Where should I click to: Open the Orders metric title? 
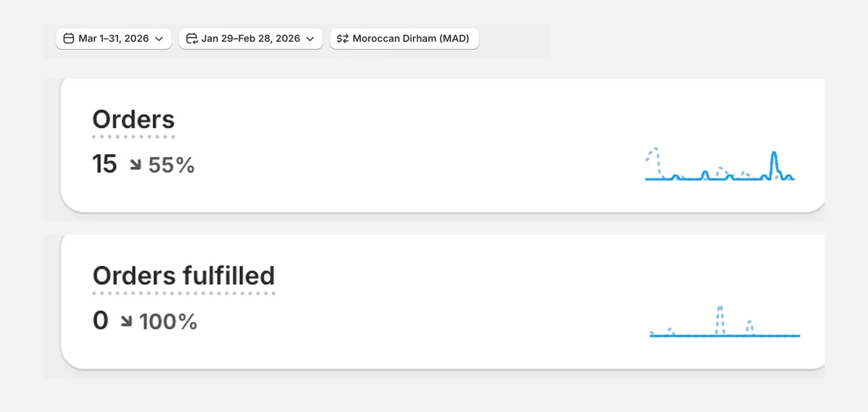tap(134, 119)
